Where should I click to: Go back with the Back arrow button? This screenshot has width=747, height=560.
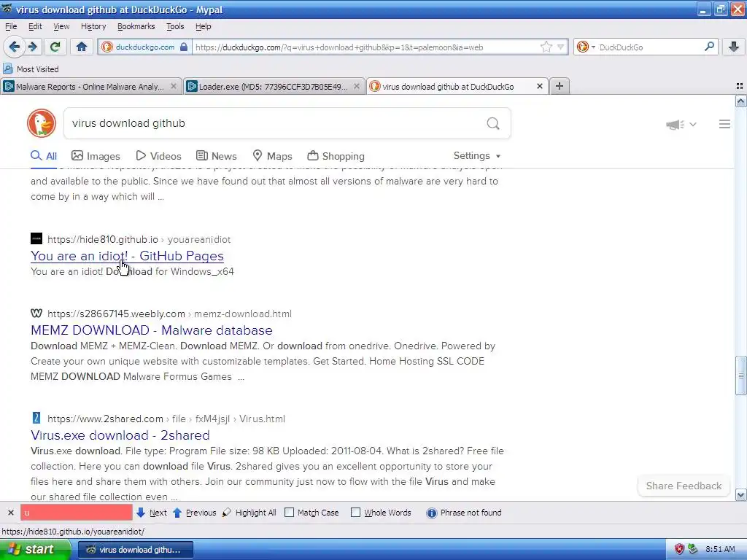(x=15, y=47)
